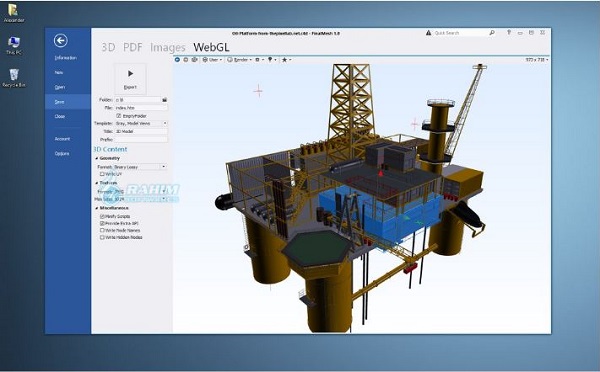
Task: Open the square display options dropdown in toolbar
Action: [259, 60]
